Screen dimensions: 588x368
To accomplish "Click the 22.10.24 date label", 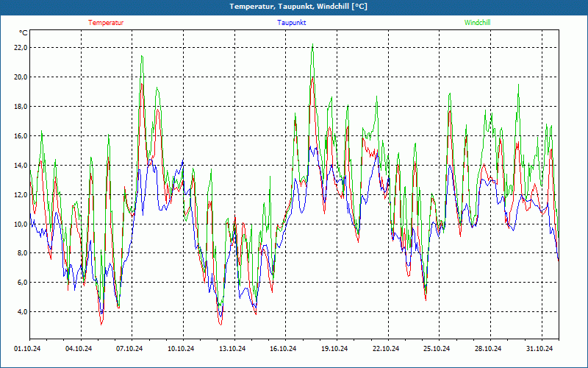I will coord(386,349).
